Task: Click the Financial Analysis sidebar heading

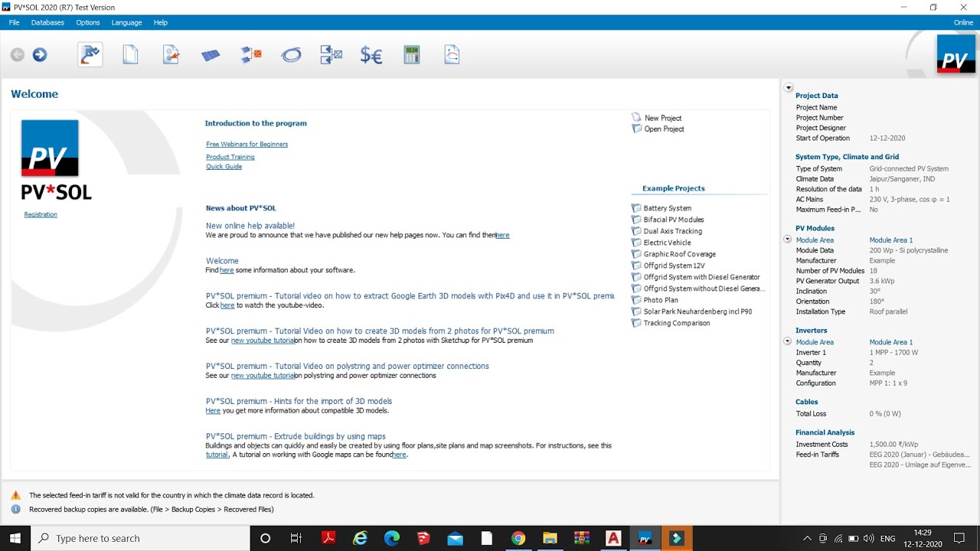Action: (825, 432)
